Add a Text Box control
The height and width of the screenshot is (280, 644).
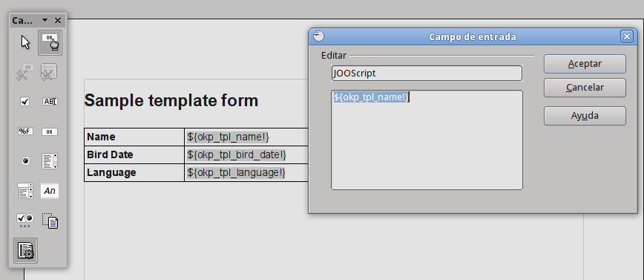pyautogui.click(x=50, y=102)
